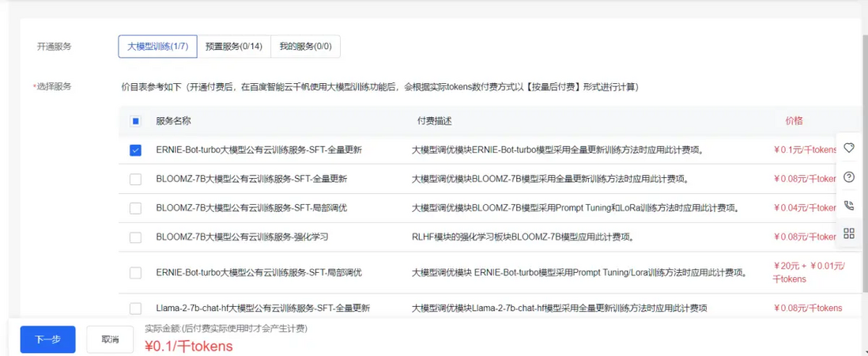Switch to 预置服务(0/14) tab
The width and height of the screenshot is (868, 356).
[234, 47]
